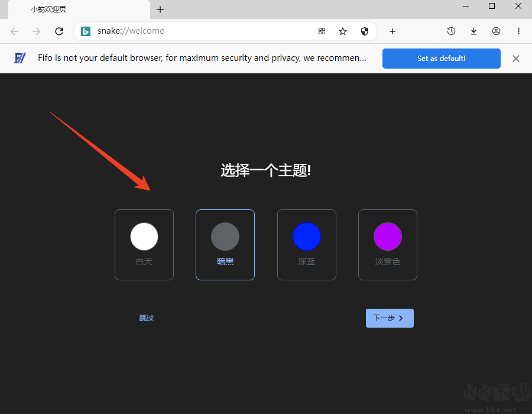This screenshot has width=532, height=414.
Task: Skip theme selection via 跳过 link
Action: [146, 318]
